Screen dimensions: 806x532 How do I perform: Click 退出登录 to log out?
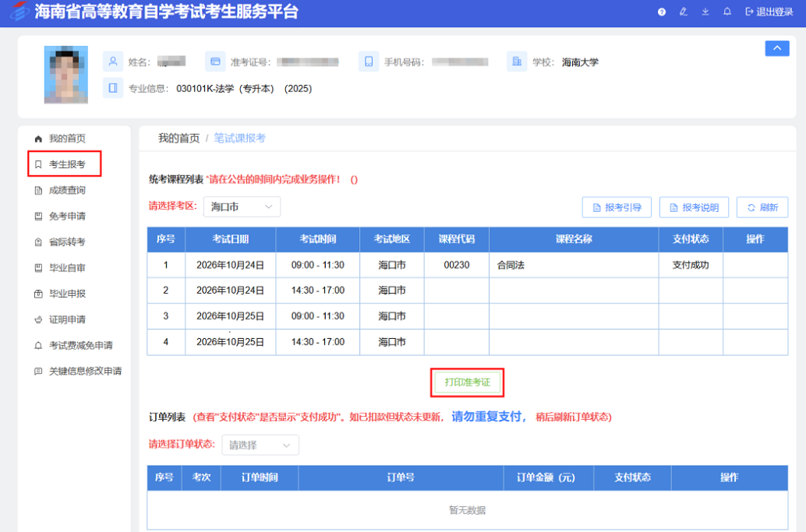point(769,12)
